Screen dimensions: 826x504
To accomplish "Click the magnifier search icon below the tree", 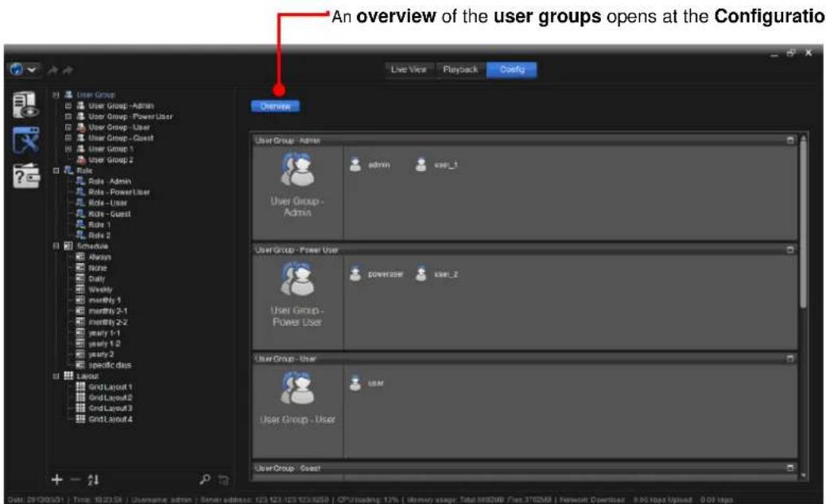I will point(205,479).
